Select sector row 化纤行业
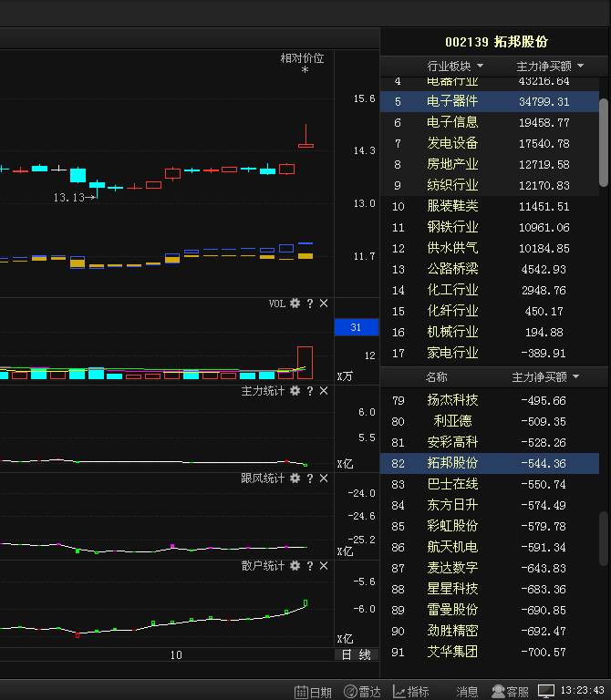Image resolution: width=611 pixels, height=700 pixels. pyautogui.click(x=490, y=311)
